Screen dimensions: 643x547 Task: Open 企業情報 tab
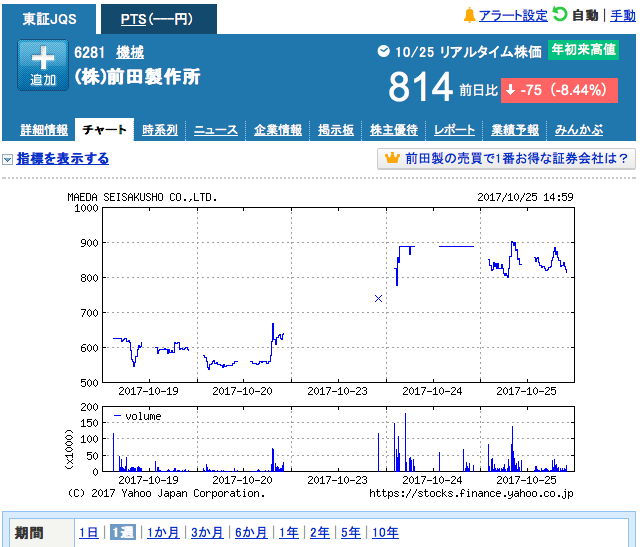(x=278, y=130)
